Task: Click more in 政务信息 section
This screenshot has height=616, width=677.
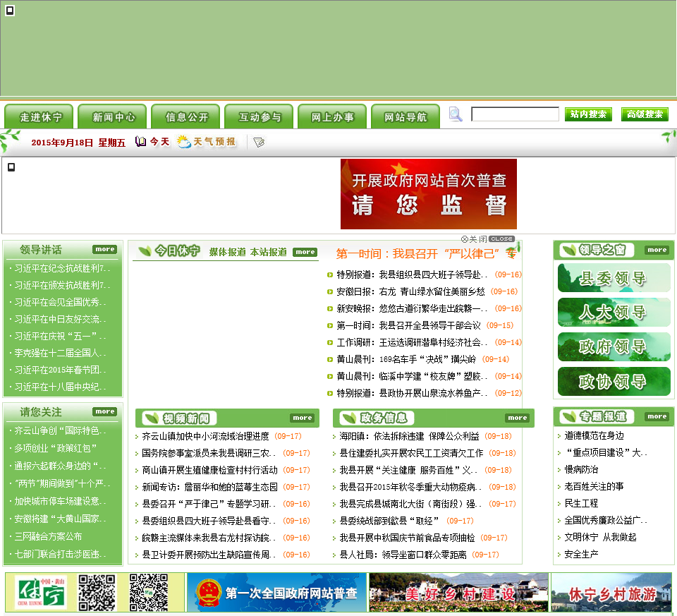Action: (517, 418)
